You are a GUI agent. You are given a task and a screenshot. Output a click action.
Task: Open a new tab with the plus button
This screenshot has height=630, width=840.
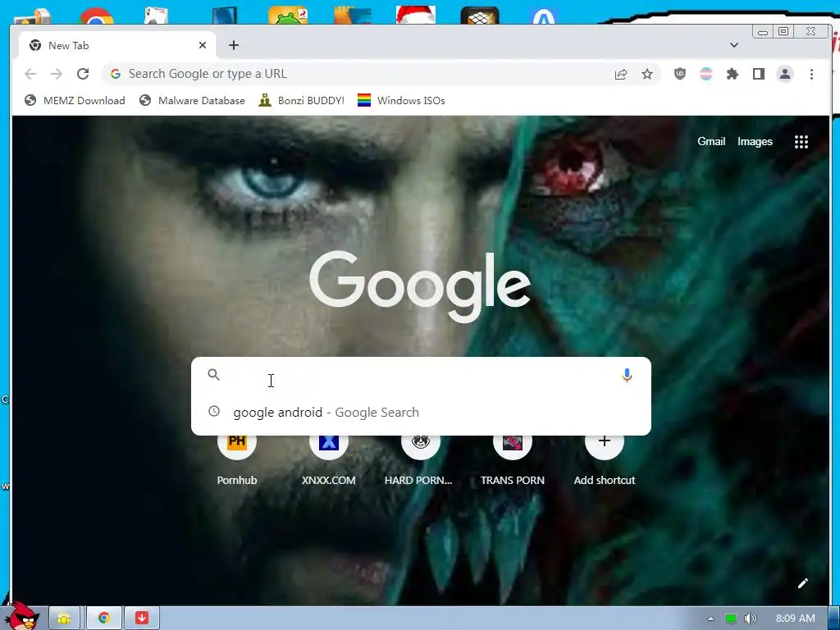(x=234, y=46)
